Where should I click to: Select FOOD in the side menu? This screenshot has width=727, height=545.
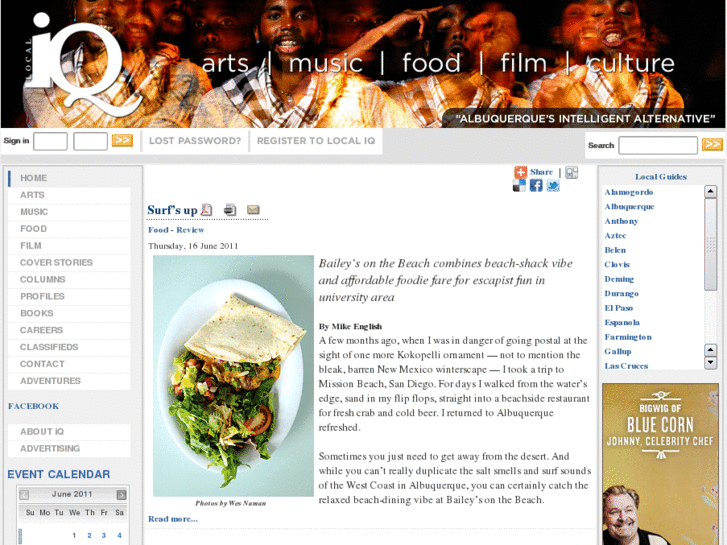69,229
